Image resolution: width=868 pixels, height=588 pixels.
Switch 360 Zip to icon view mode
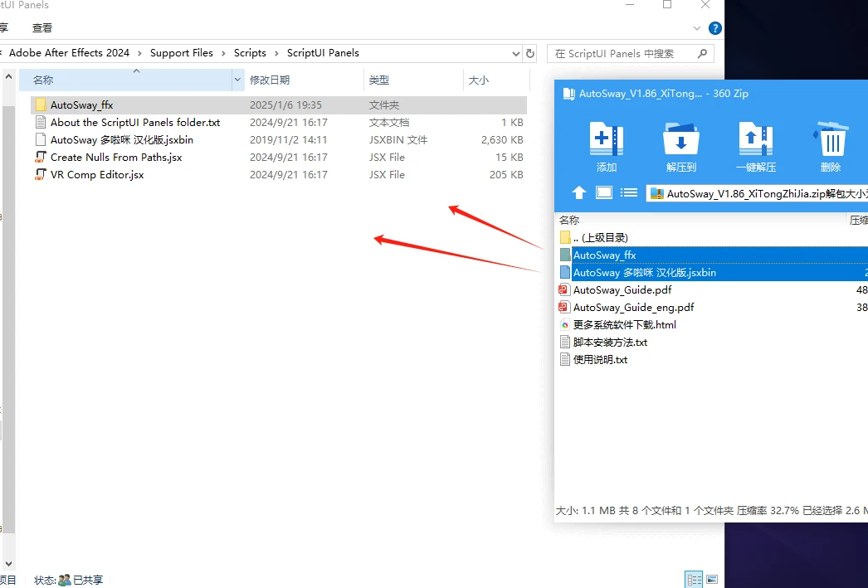tap(604, 192)
